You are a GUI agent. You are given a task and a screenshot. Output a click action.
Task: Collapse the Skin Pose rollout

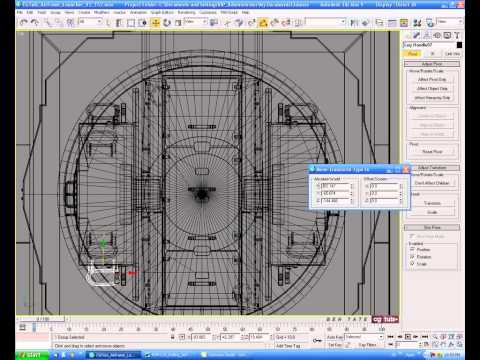point(432,227)
